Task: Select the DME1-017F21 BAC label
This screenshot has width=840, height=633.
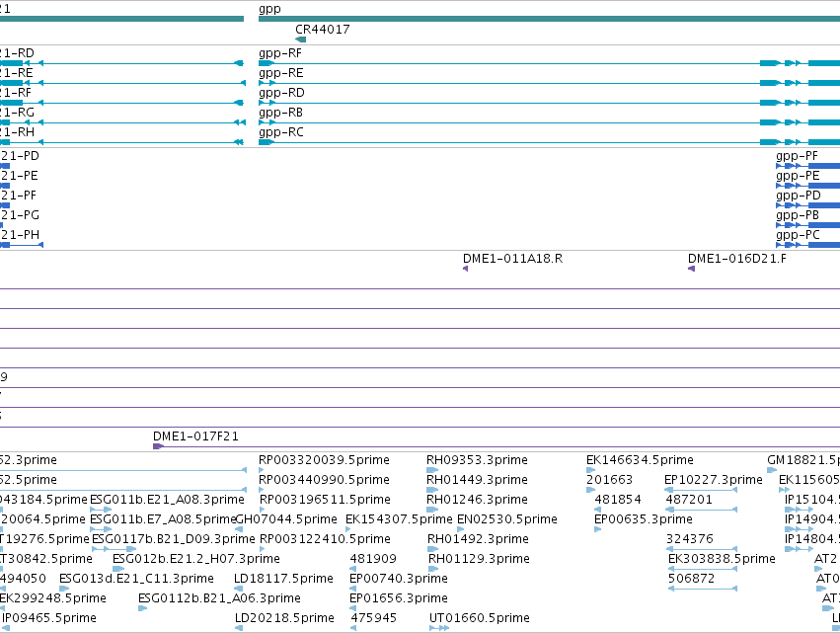Action: coord(195,436)
